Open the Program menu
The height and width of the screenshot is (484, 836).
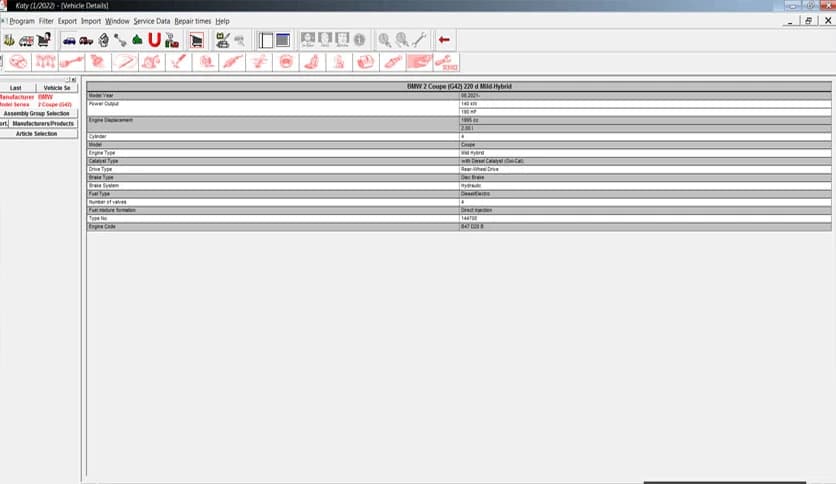22,21
